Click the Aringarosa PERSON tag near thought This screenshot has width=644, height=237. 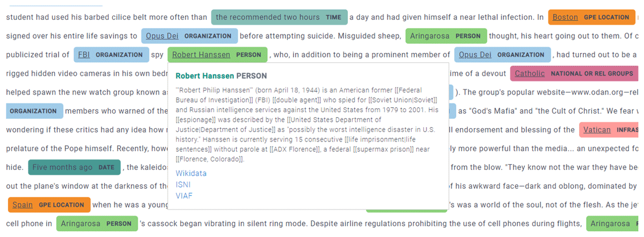click(x=446, y=36)
